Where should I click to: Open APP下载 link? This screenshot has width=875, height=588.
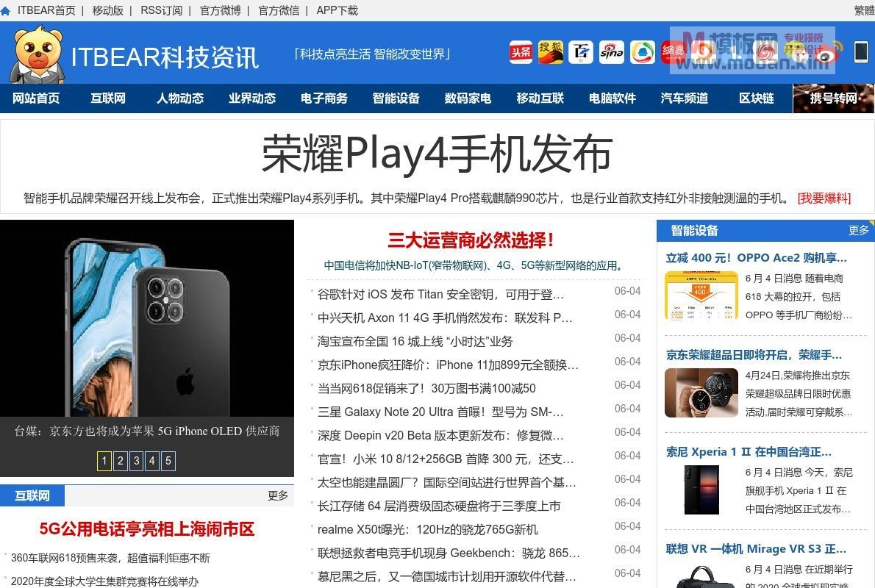337,10
